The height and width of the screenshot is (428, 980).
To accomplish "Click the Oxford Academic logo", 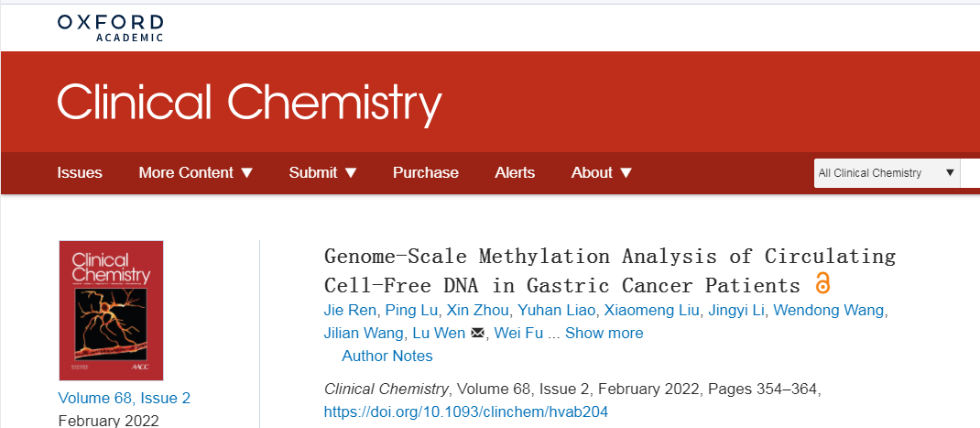I will 110,27.
